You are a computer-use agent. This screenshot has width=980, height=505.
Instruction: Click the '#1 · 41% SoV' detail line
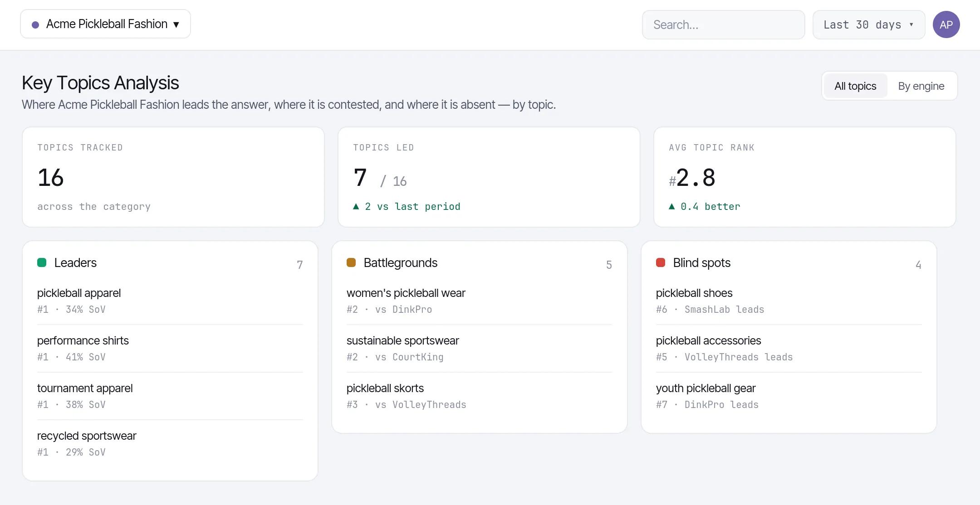point(71,357)
